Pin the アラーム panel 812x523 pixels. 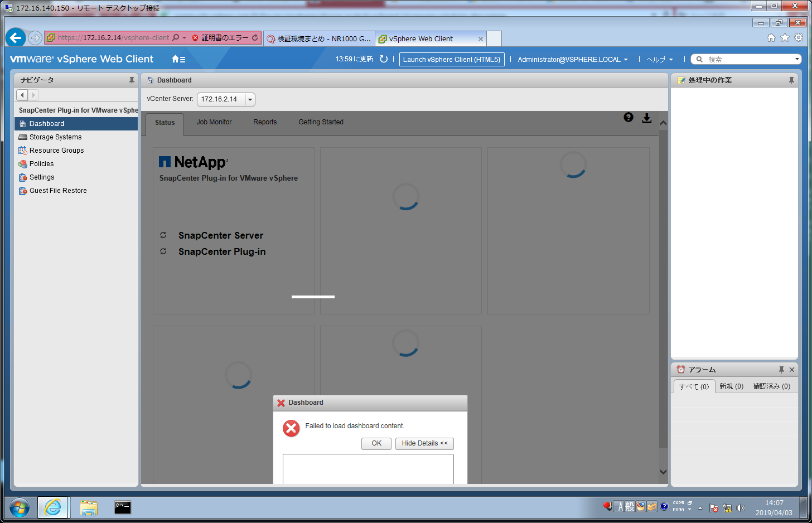781,370
